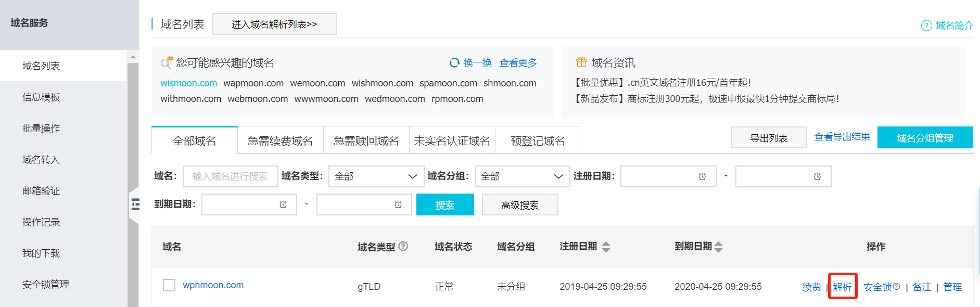Click the refresh icon beside 换一换
This screenshot has height=307, width=980.
[454, 63]
